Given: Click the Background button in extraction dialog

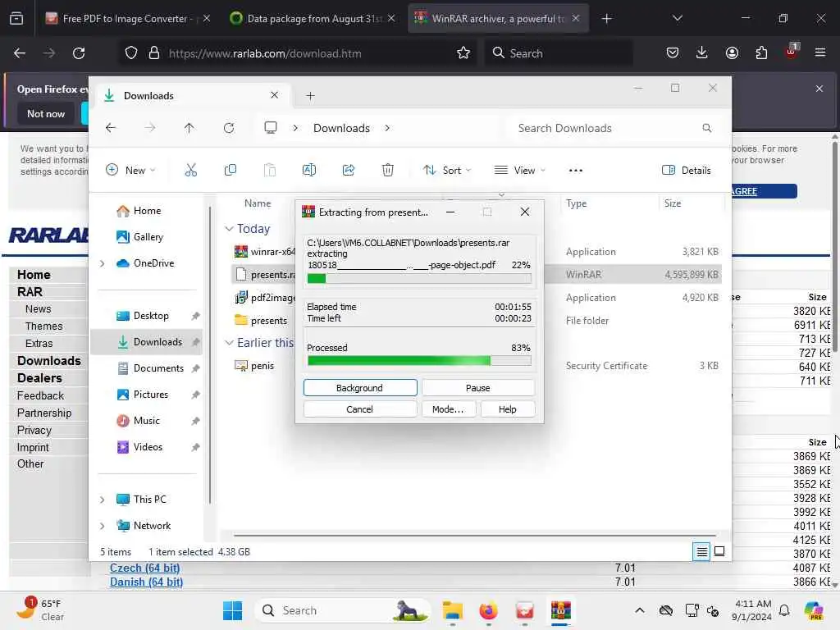Looking at the screenshot, I should click(359, 388).
